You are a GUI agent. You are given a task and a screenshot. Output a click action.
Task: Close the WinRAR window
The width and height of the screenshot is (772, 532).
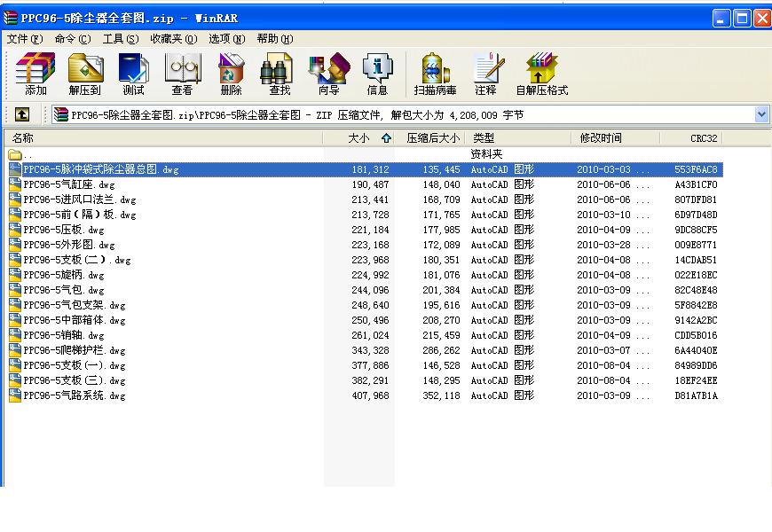762,19
